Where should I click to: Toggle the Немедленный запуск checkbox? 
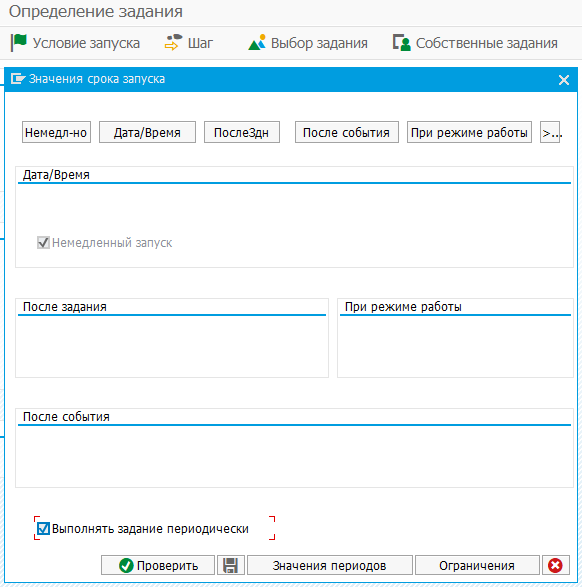point(43,243)
